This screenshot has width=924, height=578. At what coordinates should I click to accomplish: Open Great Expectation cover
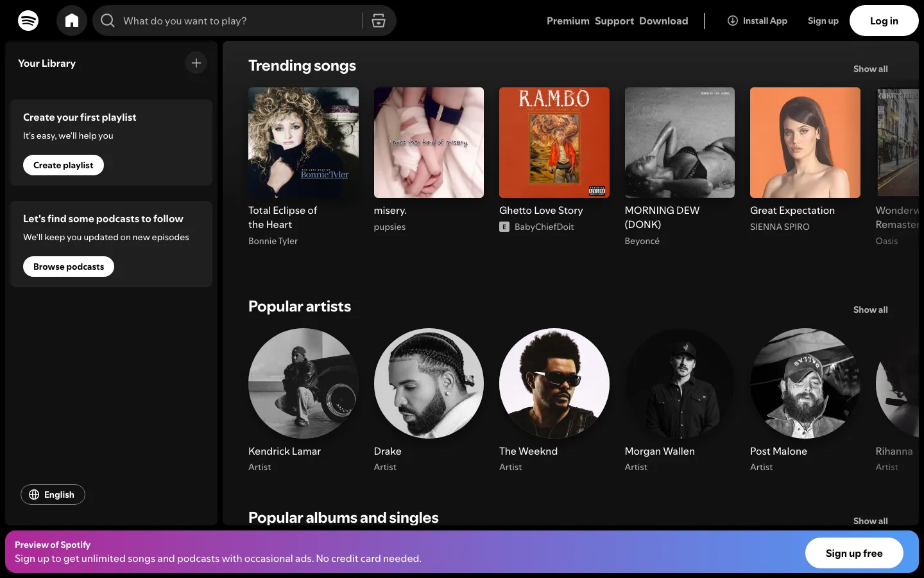[x=805, y=143]
